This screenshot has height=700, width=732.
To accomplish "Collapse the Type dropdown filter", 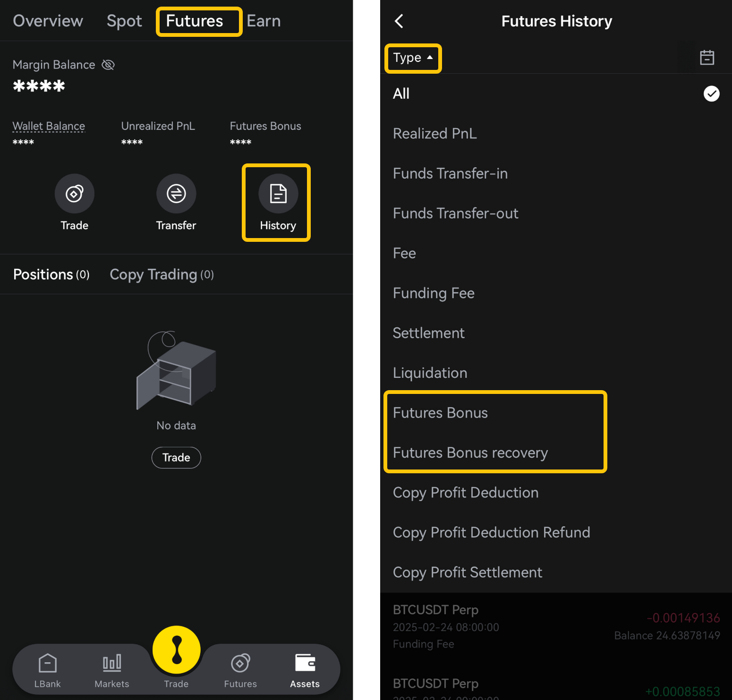I will click(413, 58).
